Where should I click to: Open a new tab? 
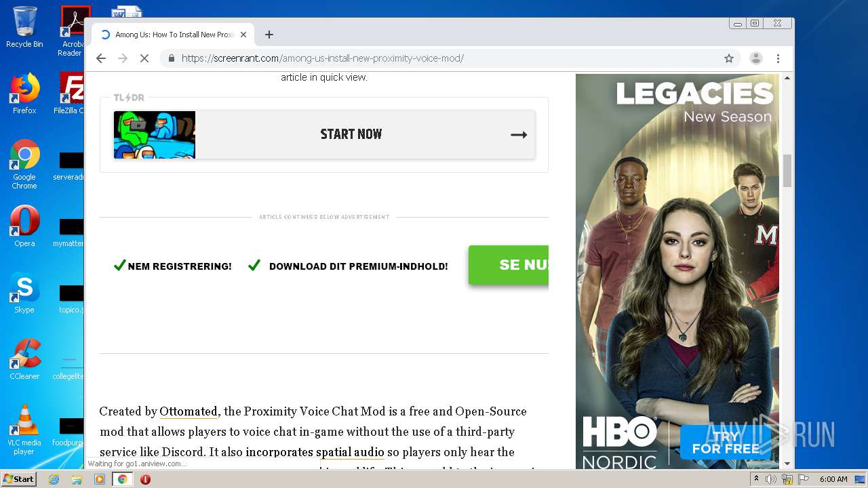(269, 35)
